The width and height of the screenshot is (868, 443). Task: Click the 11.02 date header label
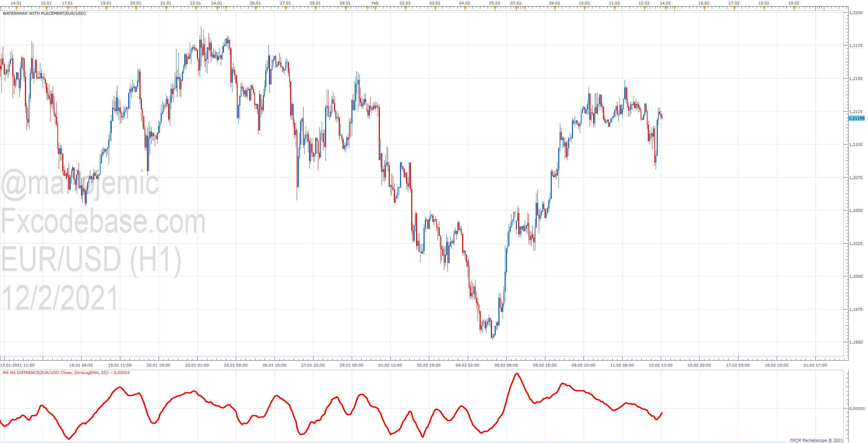(614, 3)
